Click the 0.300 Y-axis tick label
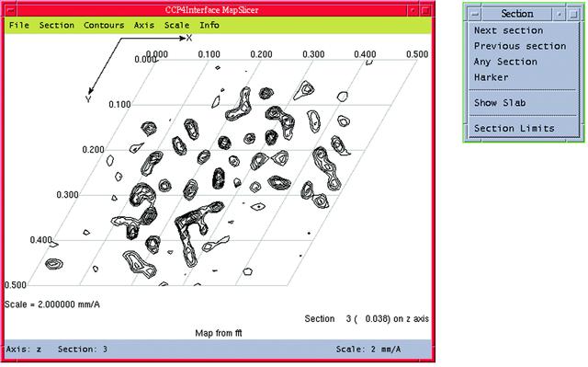This screenshot has width=588, height=367. click(67, 195)
